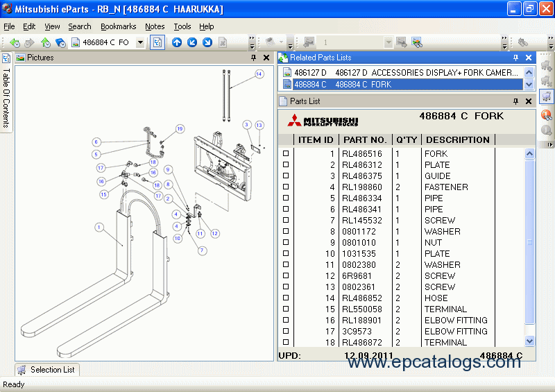555x392 pixels.
Task: Click the blue up-arrow circle icon
Action: tap(177, 42)
